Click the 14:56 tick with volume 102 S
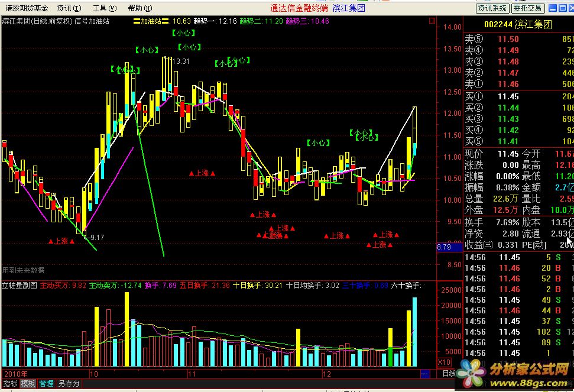 click(518, 332)
